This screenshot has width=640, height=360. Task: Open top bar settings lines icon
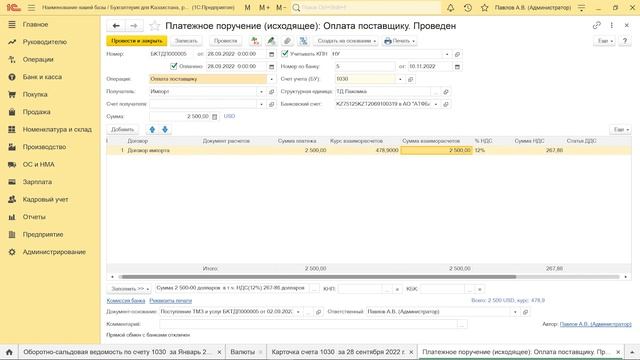pos(582,8)
